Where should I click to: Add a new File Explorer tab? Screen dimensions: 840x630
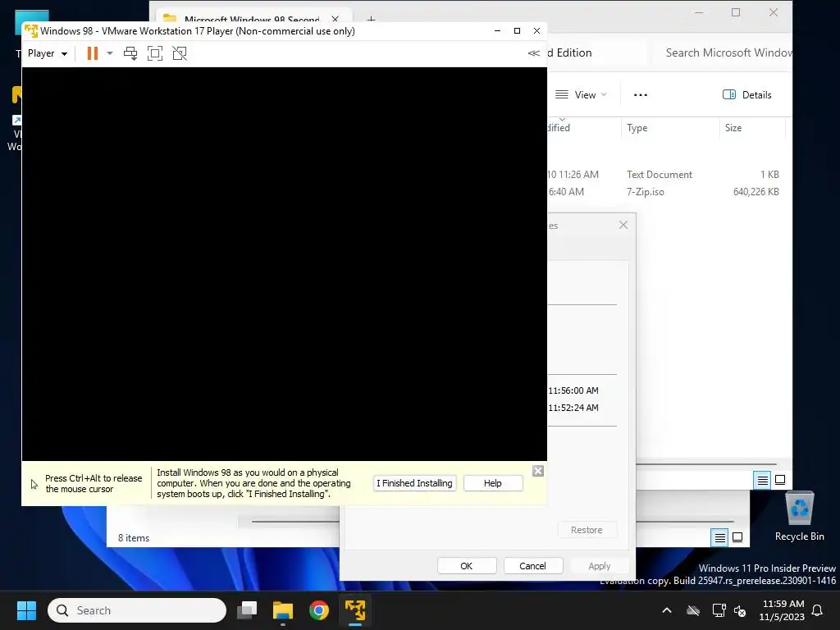pyautogui.click(x=371, y=20)
